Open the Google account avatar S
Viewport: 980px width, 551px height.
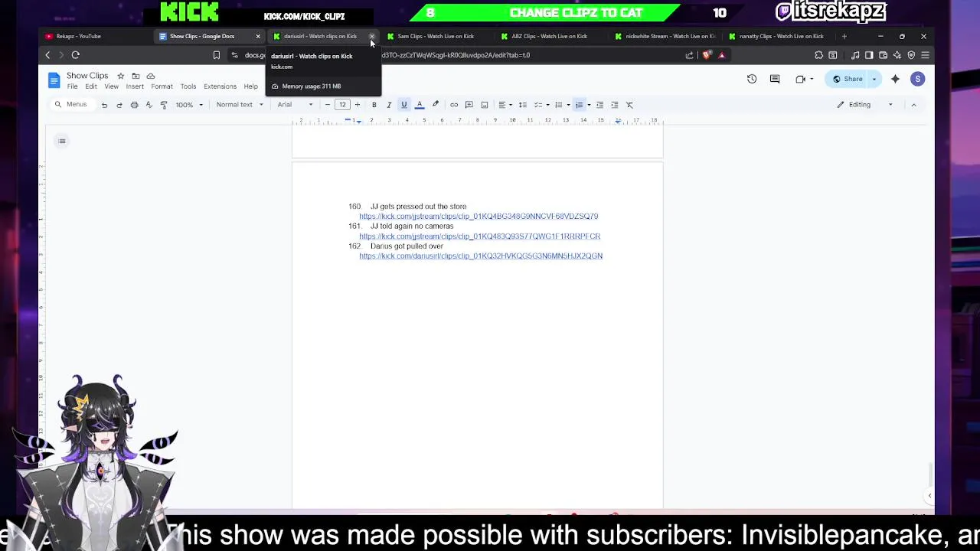coord(918,79)
